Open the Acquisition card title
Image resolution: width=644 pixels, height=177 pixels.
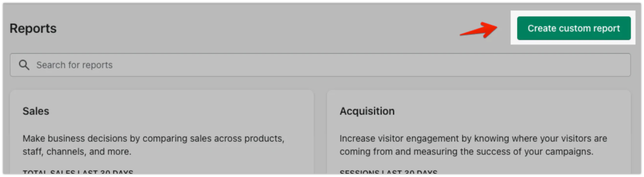tap(367, 111)
